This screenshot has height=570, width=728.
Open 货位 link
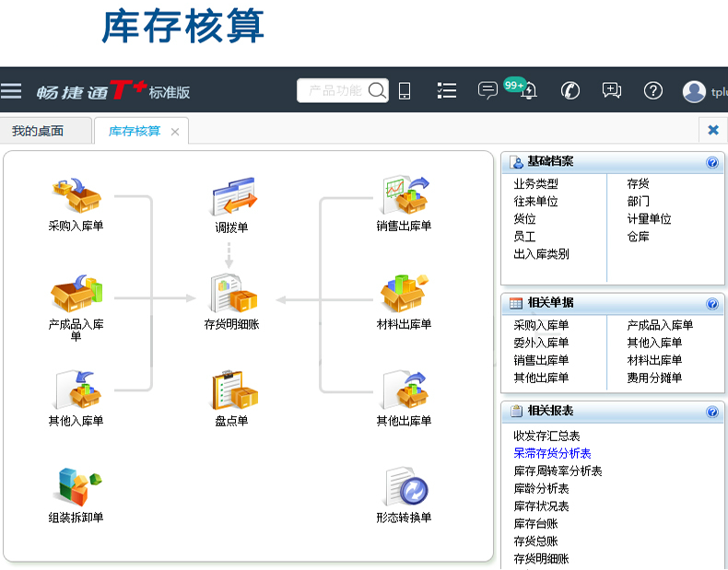pos(524,219)
